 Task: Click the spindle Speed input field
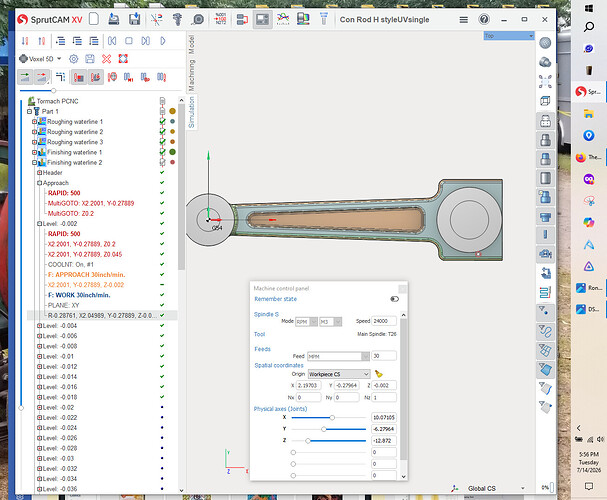click(384, 321)
